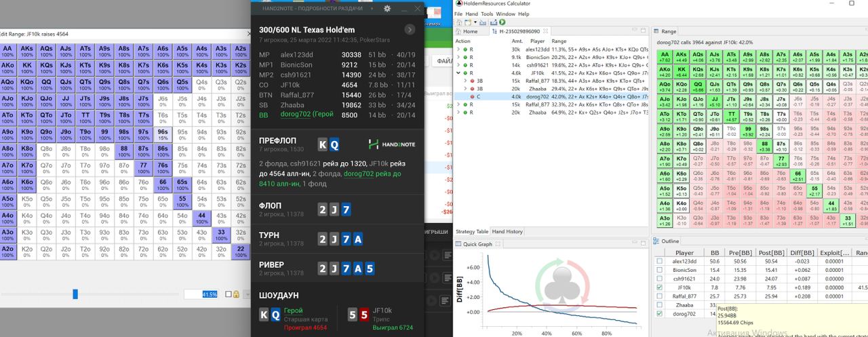
Task: Switch to the Home tab
Action: [467, 31]
